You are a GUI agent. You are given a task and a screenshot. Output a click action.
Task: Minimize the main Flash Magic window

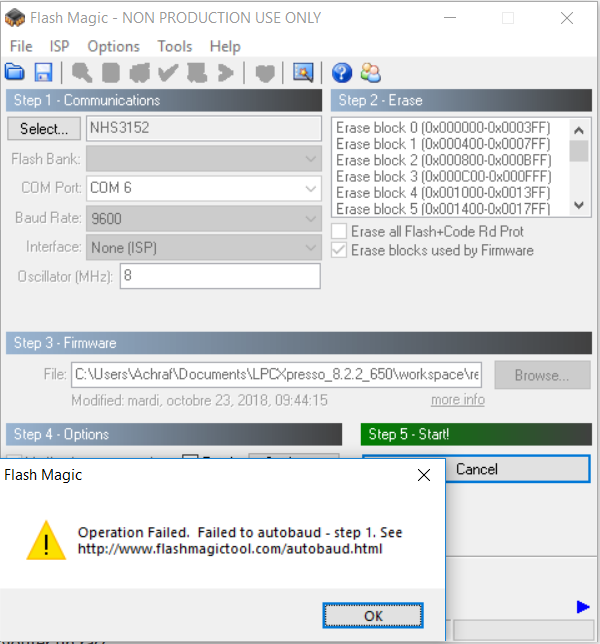pyautogui.click(x=450, y=18)
